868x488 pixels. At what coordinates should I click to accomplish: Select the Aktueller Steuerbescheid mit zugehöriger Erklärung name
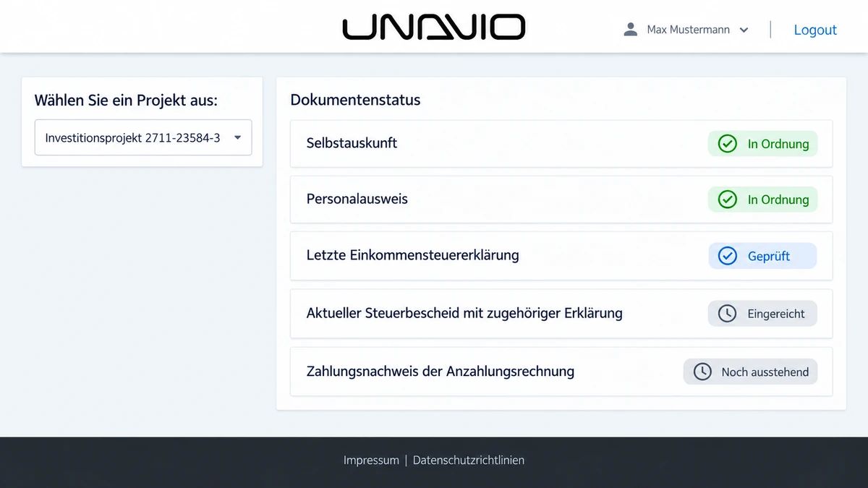pos(464,313)
